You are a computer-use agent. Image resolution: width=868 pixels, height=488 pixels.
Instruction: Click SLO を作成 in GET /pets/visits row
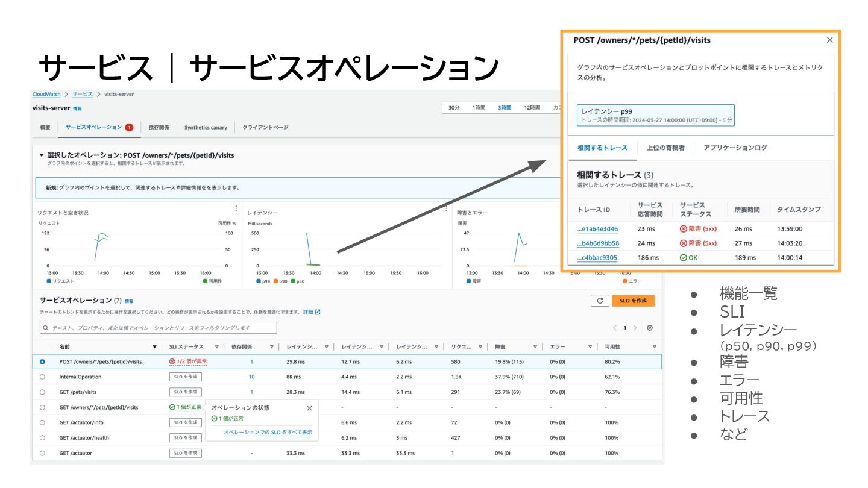(x=186, y=392)
